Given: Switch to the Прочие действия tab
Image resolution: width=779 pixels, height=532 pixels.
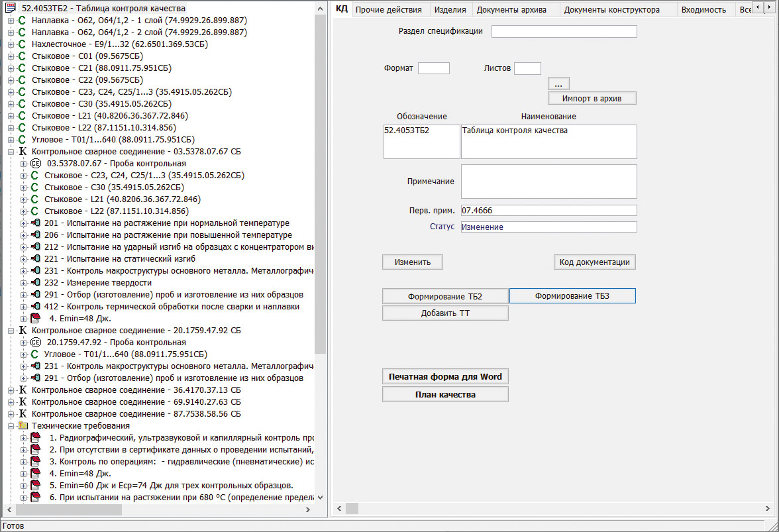Looking at the screenshot, I should click(x=389, y=9).
